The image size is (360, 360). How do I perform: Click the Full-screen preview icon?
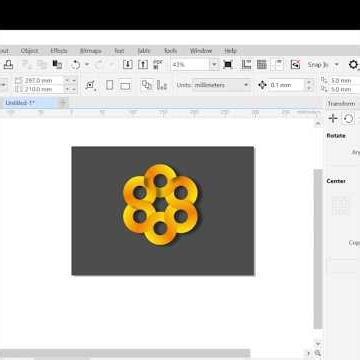pyautogui.click(x=228, y=65)
